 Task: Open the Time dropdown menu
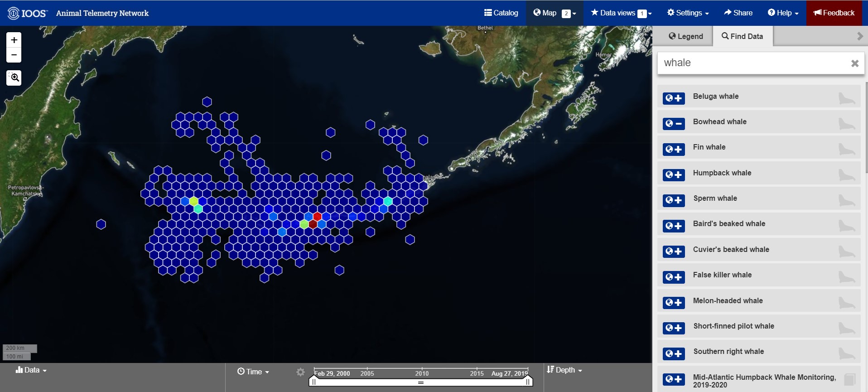coord(253,372)
